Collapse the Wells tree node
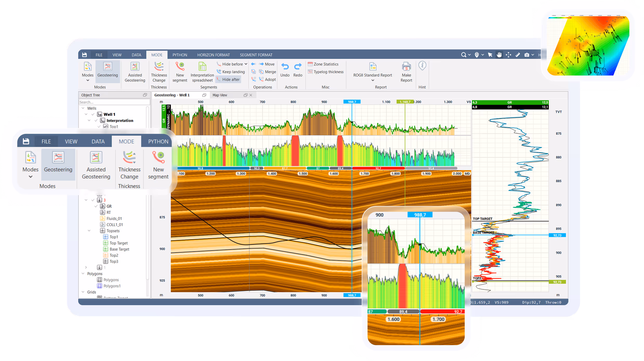This screenshot has height=361, width=644. pos(83,108)
